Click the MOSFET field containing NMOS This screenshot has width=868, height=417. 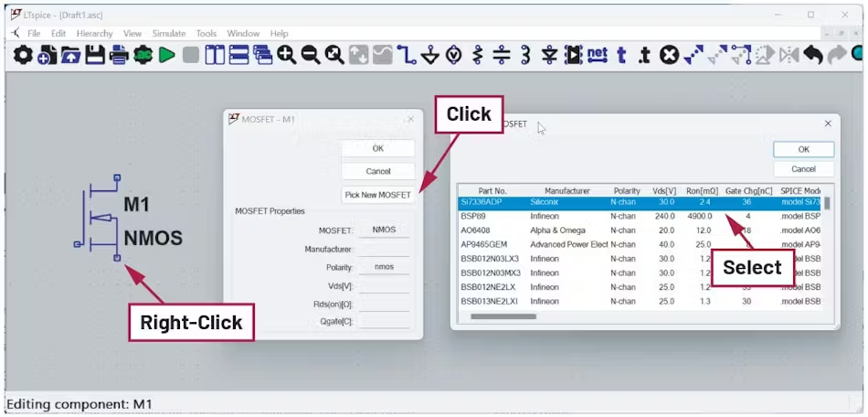coord(384,230)
